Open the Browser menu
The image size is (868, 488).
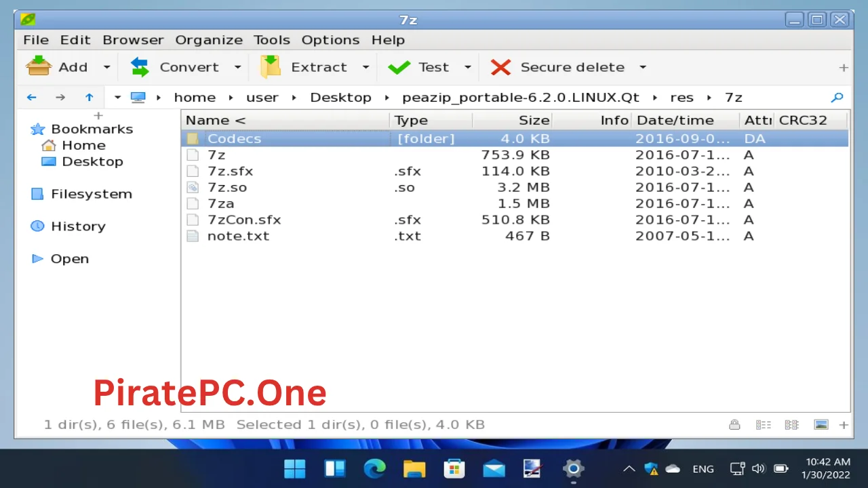(133, 40)
